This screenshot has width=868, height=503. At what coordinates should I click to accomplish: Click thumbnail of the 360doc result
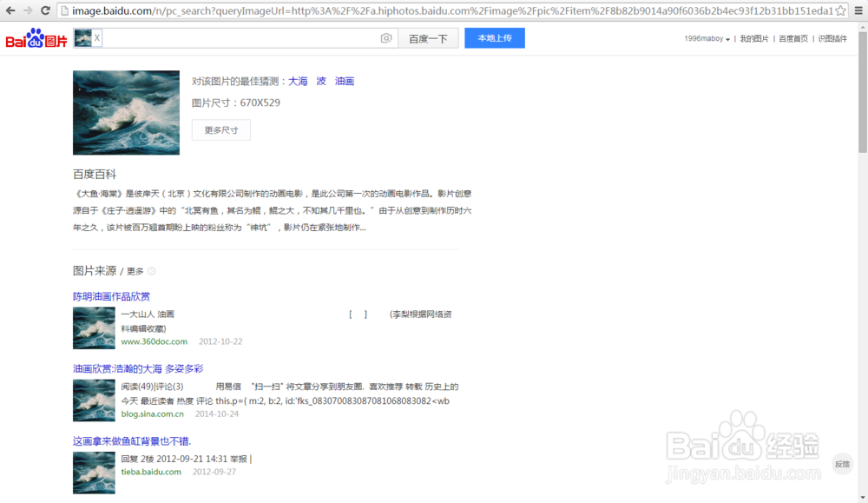point(94,328)
